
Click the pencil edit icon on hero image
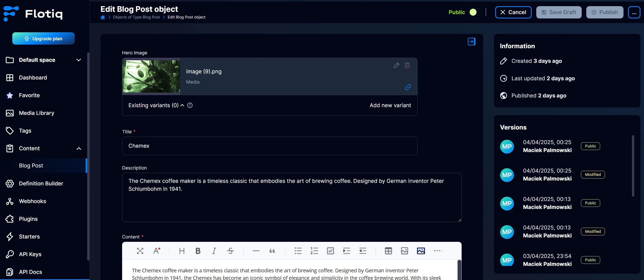(x=396, y=65)
